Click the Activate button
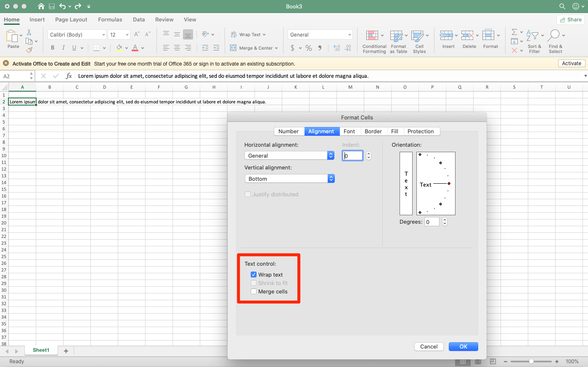The image size is (588, 367). tap(572, 63)
